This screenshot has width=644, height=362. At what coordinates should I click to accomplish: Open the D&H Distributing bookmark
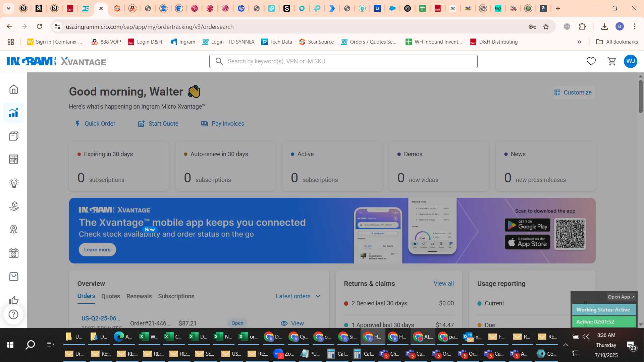(x=494, y=42)
